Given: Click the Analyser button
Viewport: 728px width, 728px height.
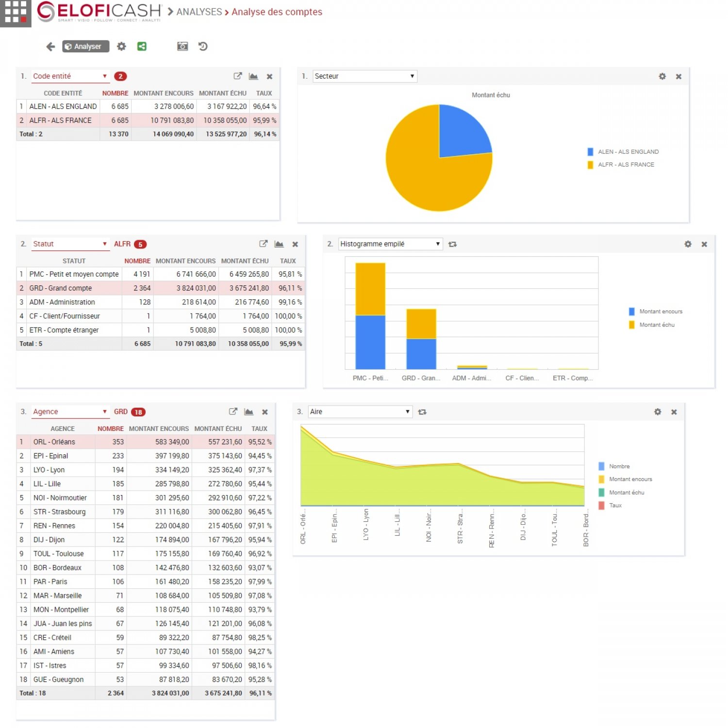Looking at the screenshot, I should click(85, 47).
